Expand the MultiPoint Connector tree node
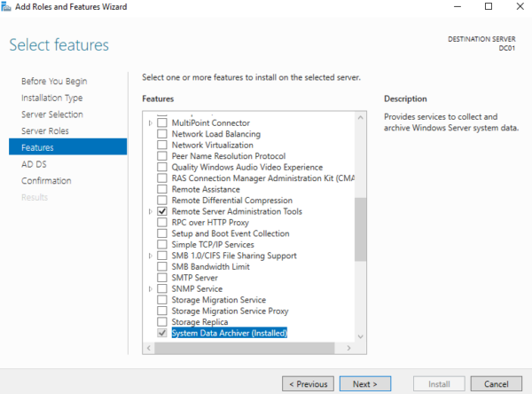The image size is (532, 394). coord(151,123)
